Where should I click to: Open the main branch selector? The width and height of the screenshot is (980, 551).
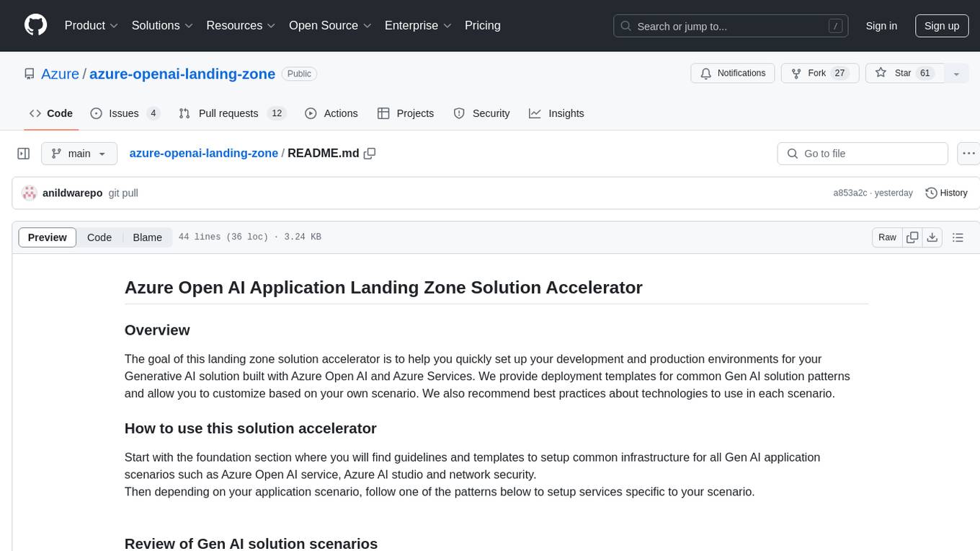[x=79, y=154]
